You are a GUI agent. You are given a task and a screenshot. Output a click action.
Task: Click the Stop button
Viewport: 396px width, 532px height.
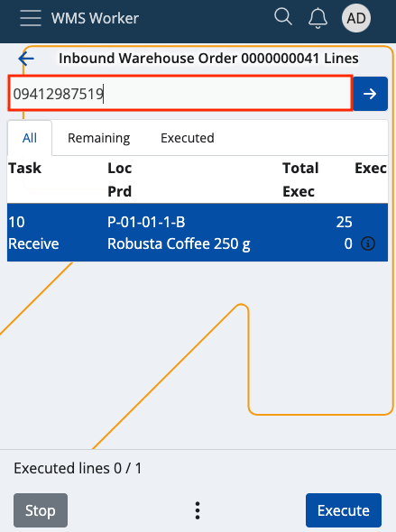pos(41,510)
